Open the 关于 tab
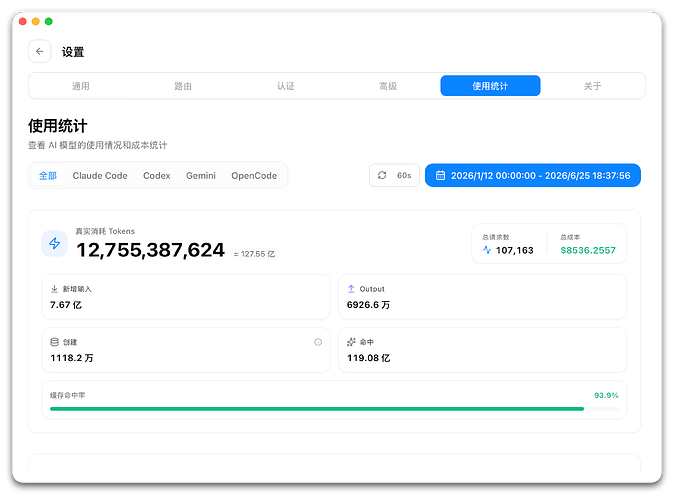This screenshot has height=499, width=674. [592, 86]
